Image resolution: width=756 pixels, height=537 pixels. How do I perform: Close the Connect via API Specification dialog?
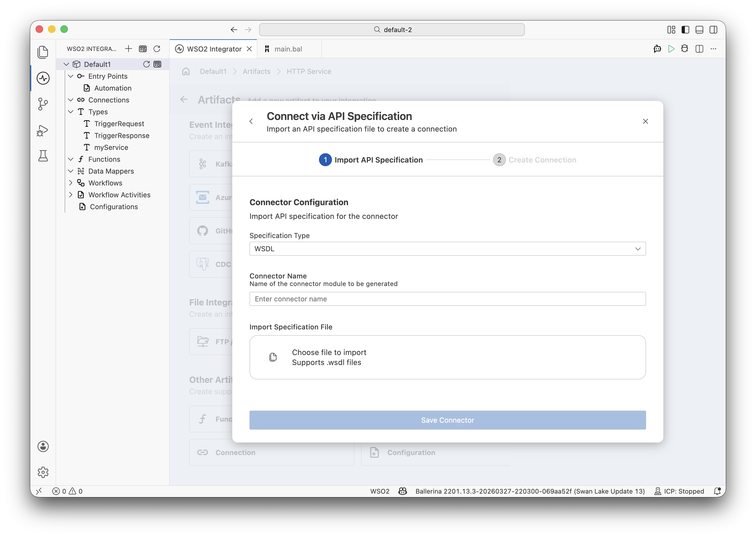click(x=645, y=121)
